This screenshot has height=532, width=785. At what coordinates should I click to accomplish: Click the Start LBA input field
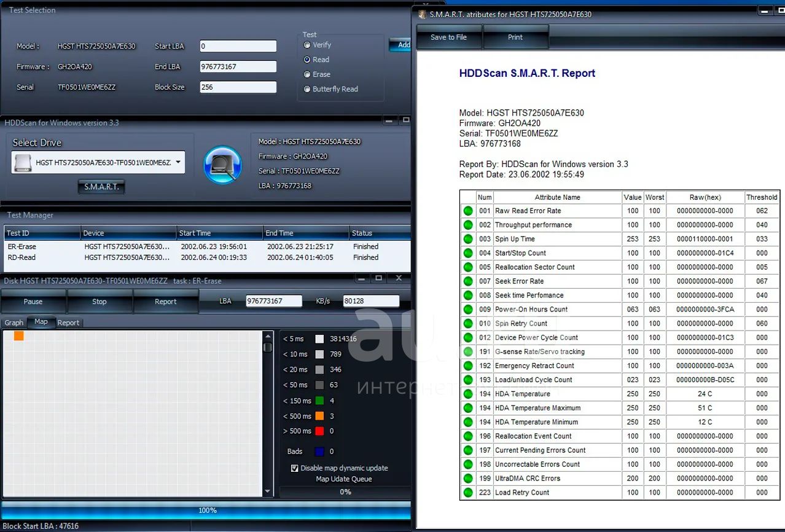(238, 46)
